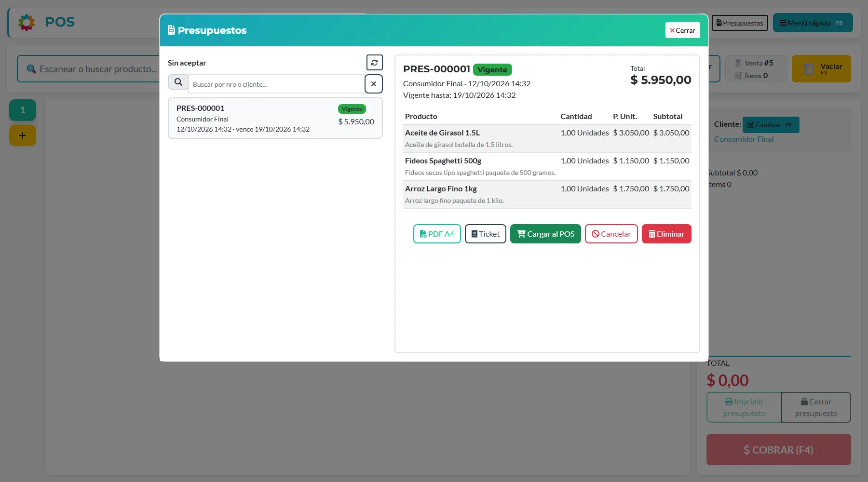Click Imprimir presupuesto button

(x=744, y=407)
